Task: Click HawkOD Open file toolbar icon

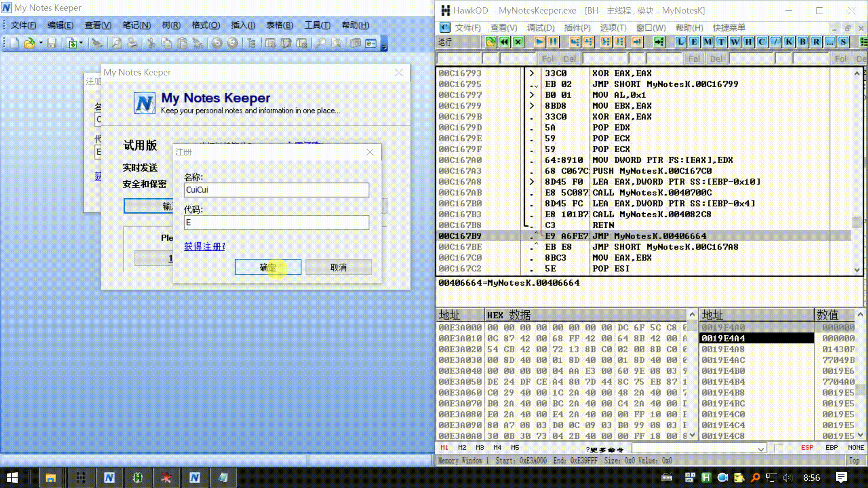Action: 491,42
